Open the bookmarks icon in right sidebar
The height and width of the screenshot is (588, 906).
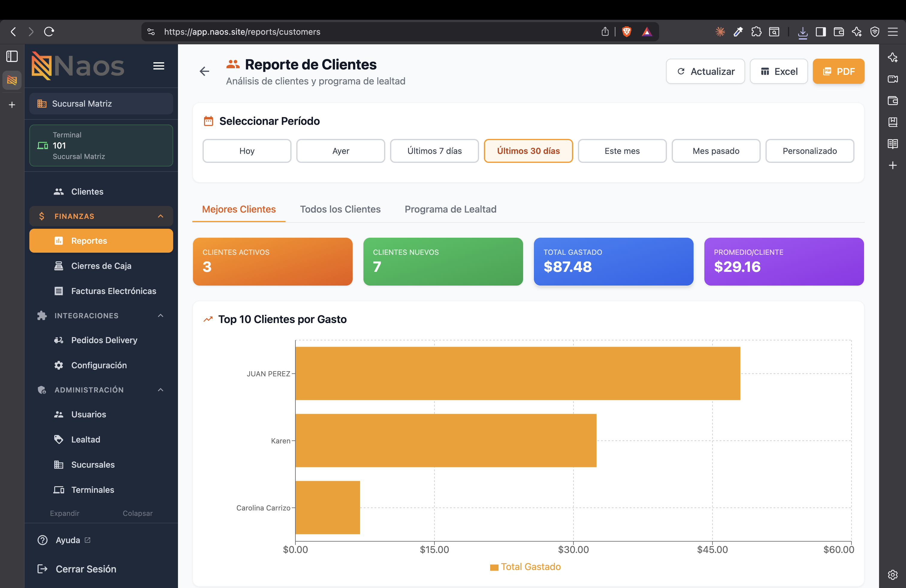tap(892, 122)
